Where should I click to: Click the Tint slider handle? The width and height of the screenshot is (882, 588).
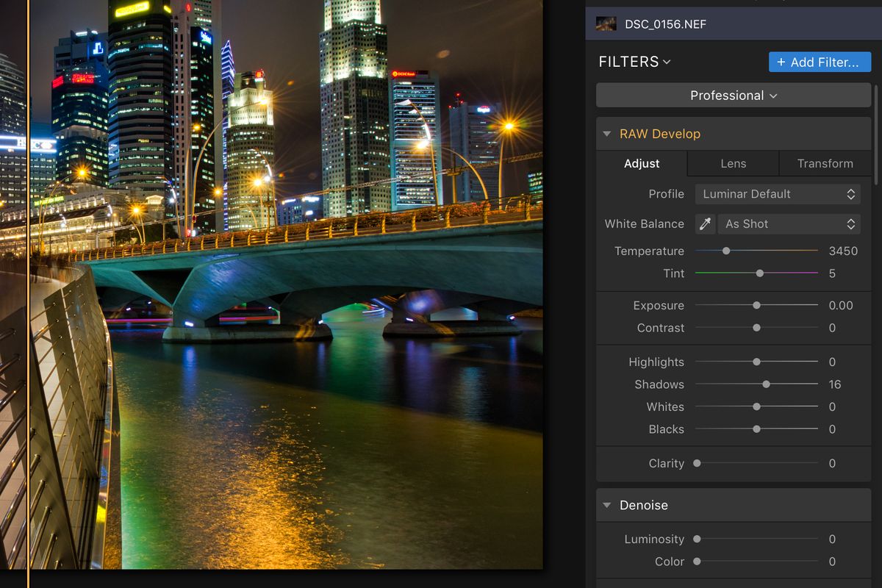(759, 273)
